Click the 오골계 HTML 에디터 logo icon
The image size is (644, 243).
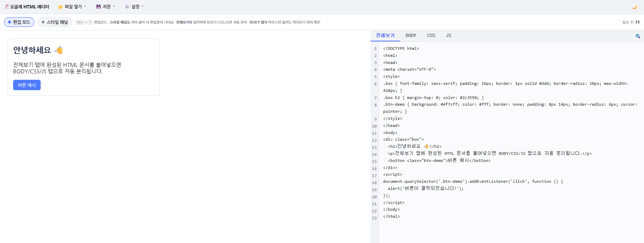7,7
